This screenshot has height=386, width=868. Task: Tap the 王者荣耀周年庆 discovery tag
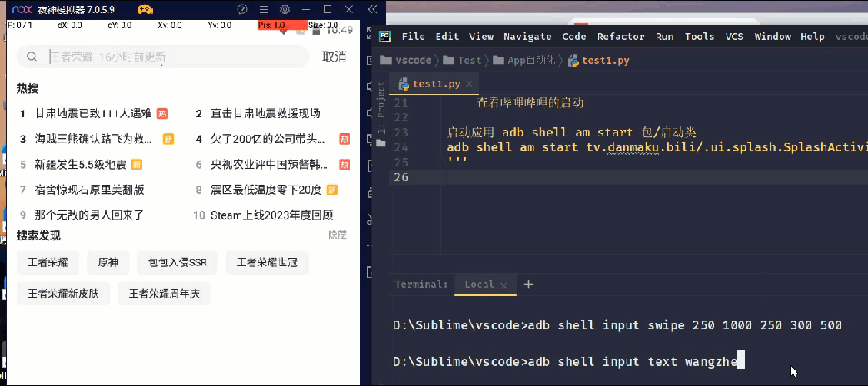pos(164,294)
